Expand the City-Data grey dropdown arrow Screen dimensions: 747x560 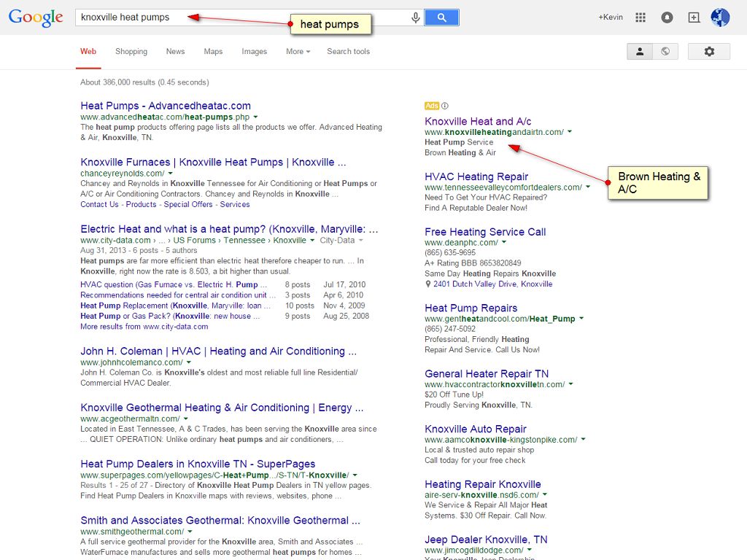click(x=360, y=241)
